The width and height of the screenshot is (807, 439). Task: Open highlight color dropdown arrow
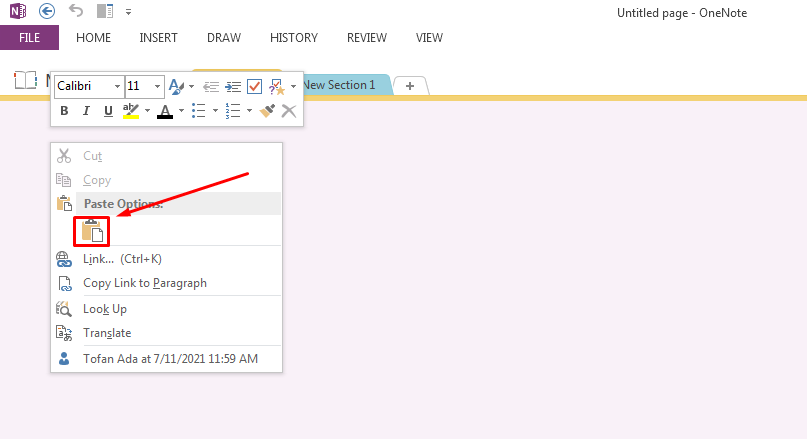tap(147, 111)
